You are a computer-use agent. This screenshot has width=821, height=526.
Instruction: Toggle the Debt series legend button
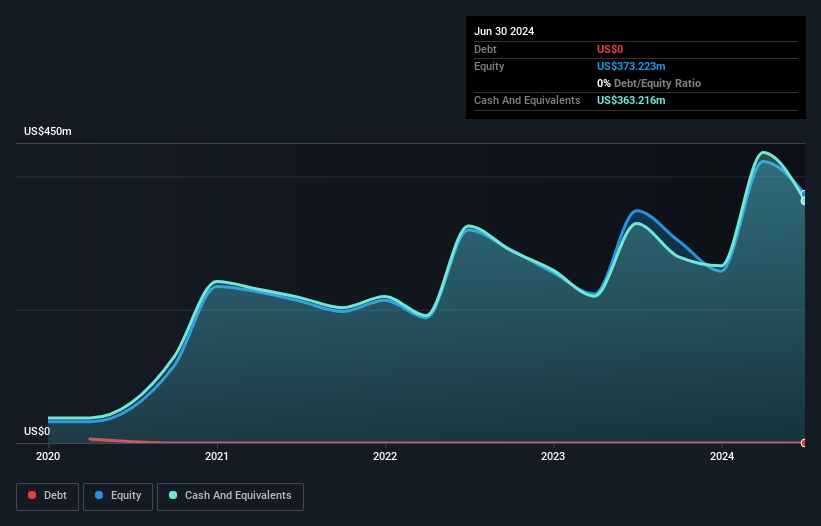tap(48, 496)
